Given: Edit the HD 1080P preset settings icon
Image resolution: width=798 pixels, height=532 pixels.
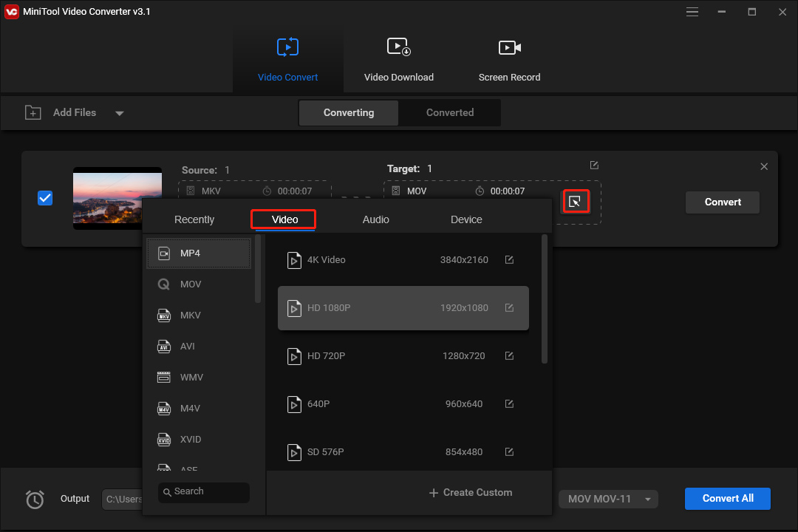Looking at the screenshot, I should coord(509,307).
